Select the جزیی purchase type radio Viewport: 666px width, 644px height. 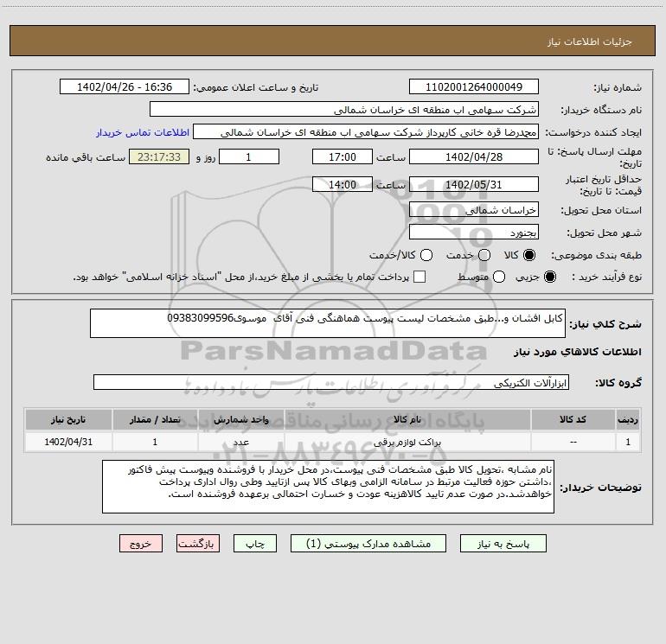549,277
